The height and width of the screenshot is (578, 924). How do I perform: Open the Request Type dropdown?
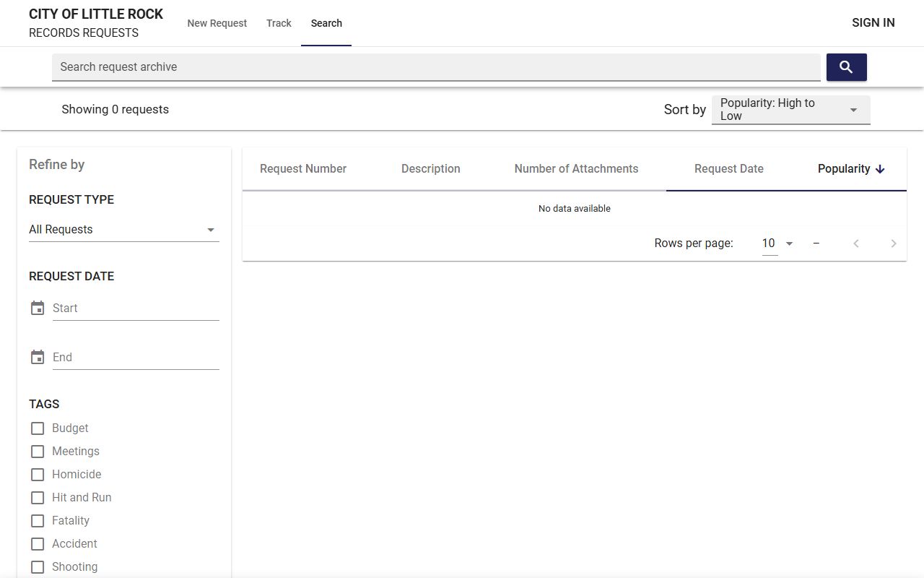coord(124,230)
